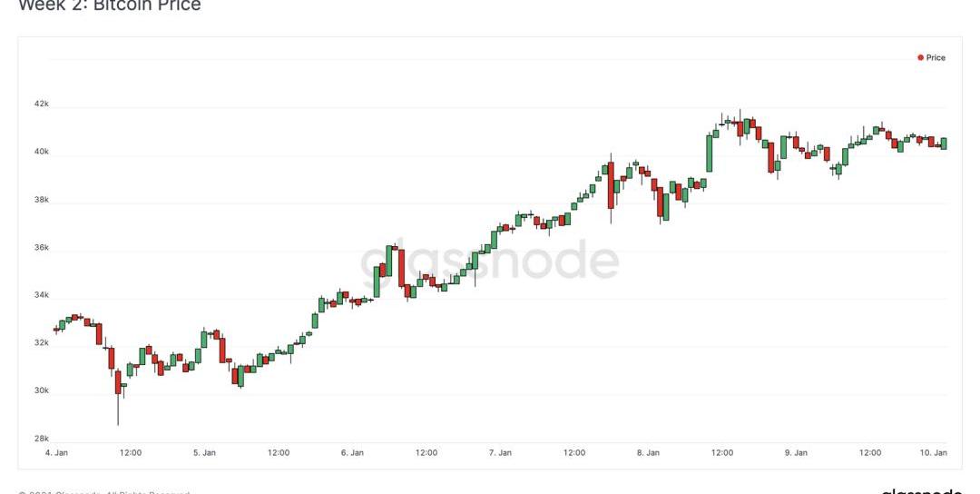Select the 9. Jan x-axis label

click(x=796, y=452)
